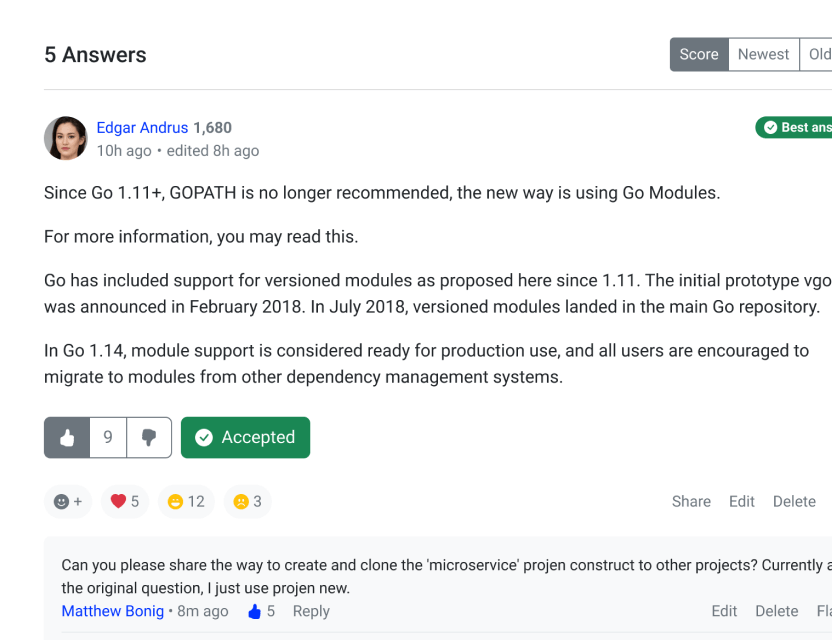The height and width of the screenshot is (640, 832).
Task: Delete the accepted answer
Action: point(794,501)
